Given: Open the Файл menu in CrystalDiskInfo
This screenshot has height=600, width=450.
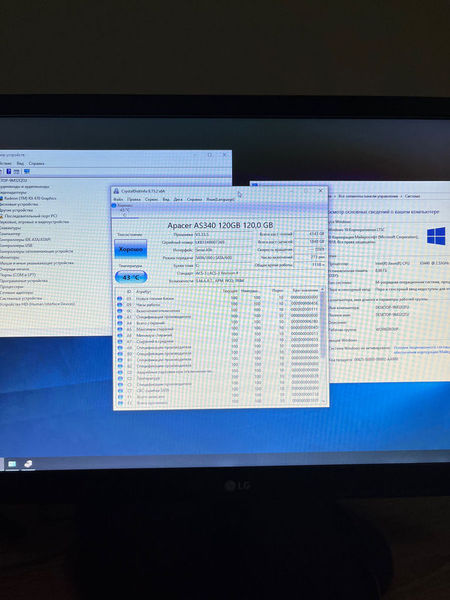Looking at the screenshot, I should (118, 199).
